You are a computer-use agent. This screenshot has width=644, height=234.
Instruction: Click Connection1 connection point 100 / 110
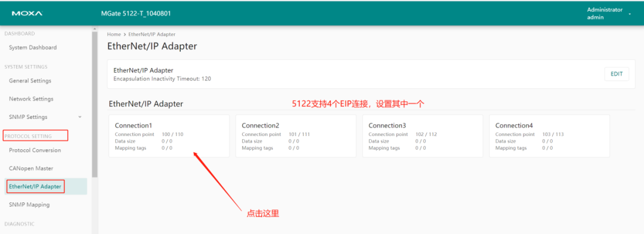[172, 134]
